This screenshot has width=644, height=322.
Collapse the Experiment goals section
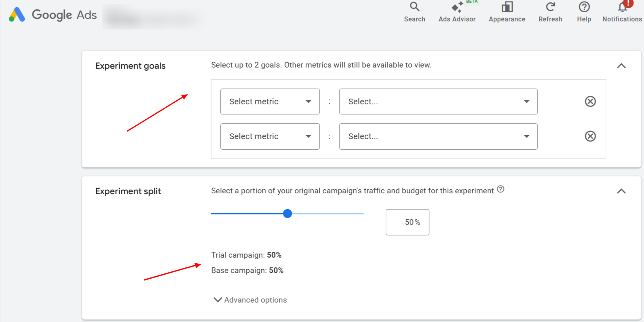(x=621, y=66)
